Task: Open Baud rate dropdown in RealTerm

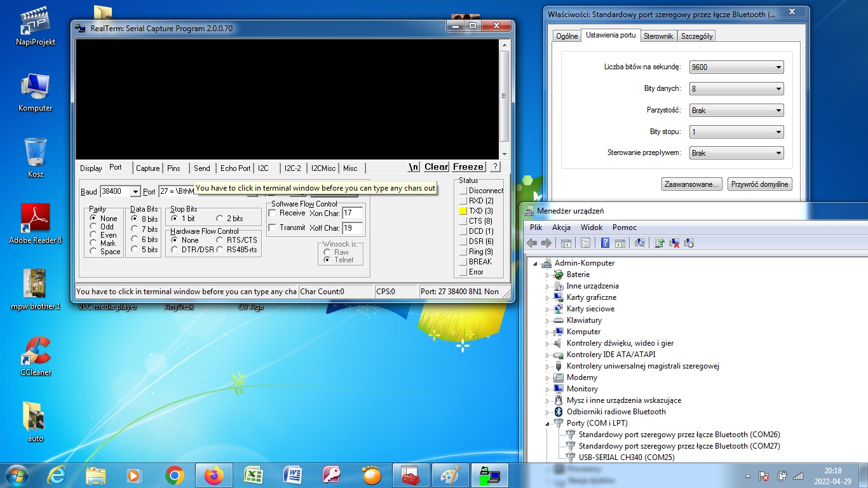Action: click(x=135, y=191)
